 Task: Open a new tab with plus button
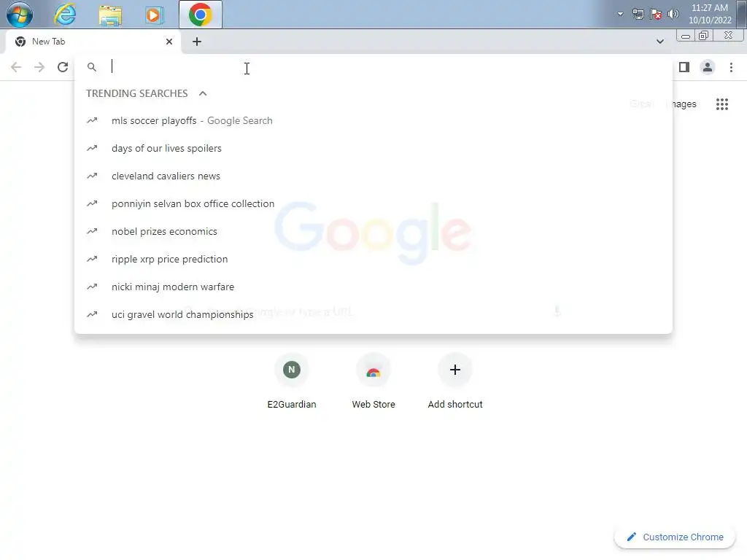197,42
